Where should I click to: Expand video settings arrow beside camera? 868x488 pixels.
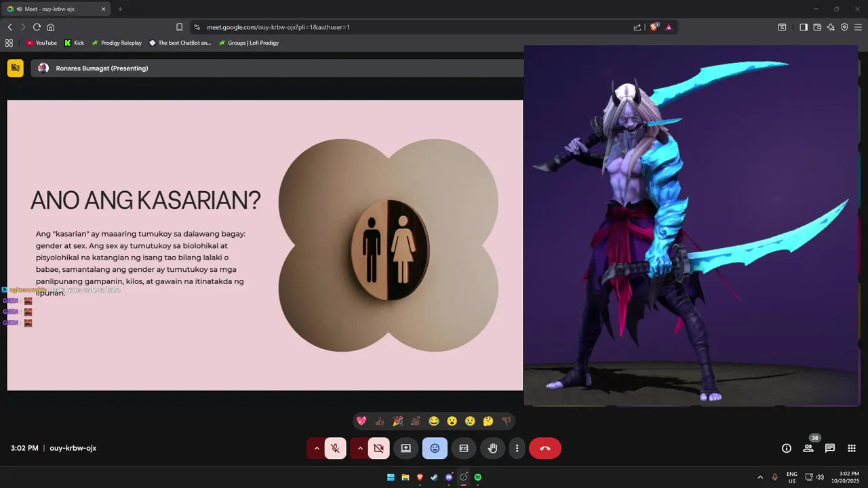click(360, 448)
